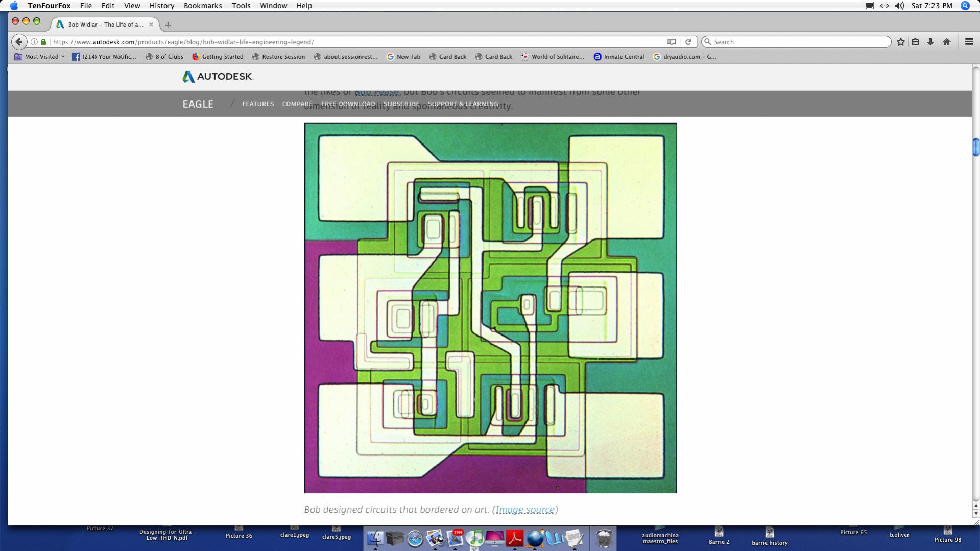Open the History menu
Viewport: 980px width, 551px height.
tap(161, 6)
